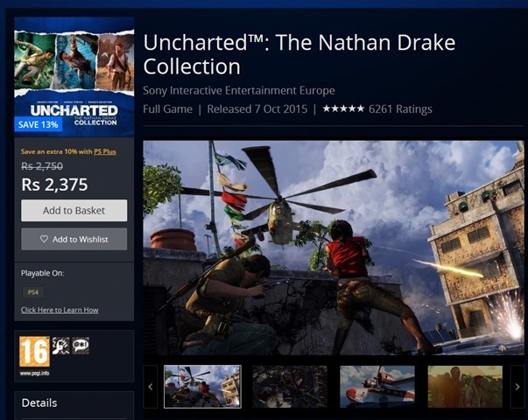Select the dark second screenshot thumbnail

[290, 387]
